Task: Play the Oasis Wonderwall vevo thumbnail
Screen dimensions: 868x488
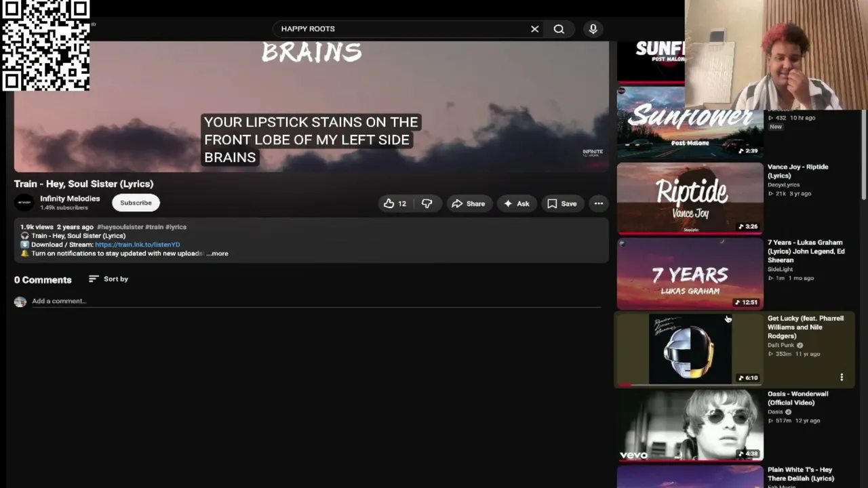Action: click(690, 425)
